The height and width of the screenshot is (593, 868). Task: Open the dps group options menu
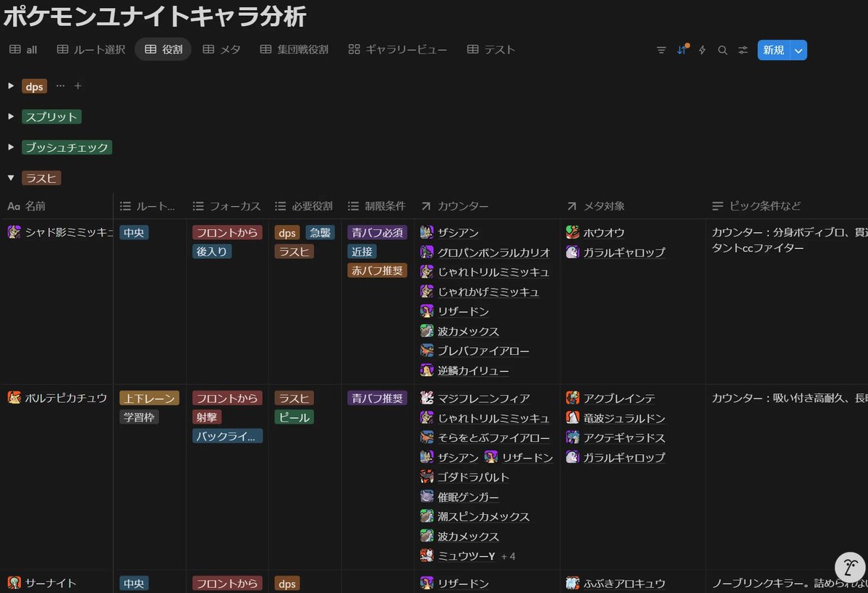(60, 86)
